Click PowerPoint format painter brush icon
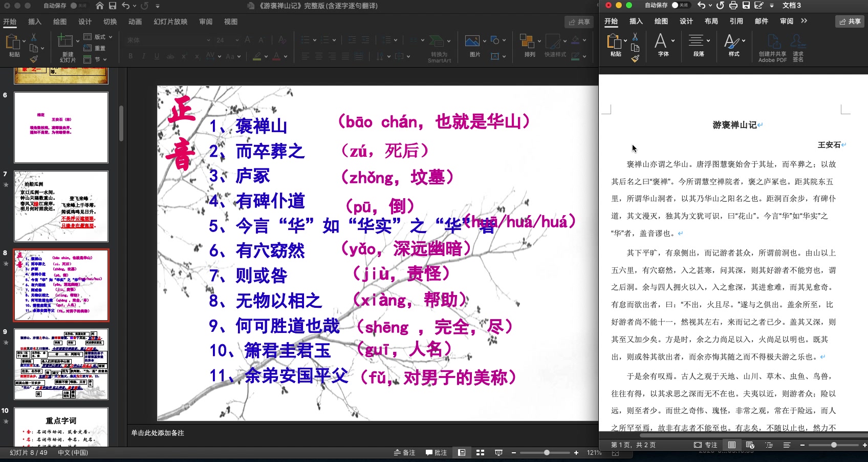 [x=33, y=59]
